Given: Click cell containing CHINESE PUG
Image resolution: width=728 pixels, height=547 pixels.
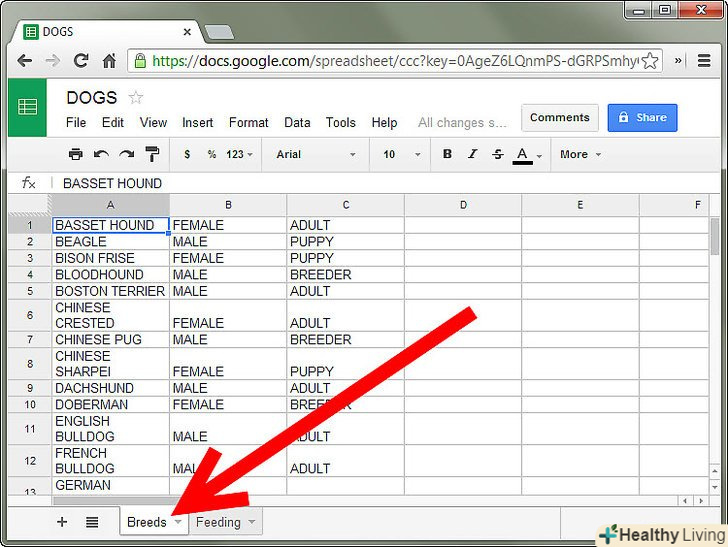Looking at the screenshot, I should click(110, 340).
